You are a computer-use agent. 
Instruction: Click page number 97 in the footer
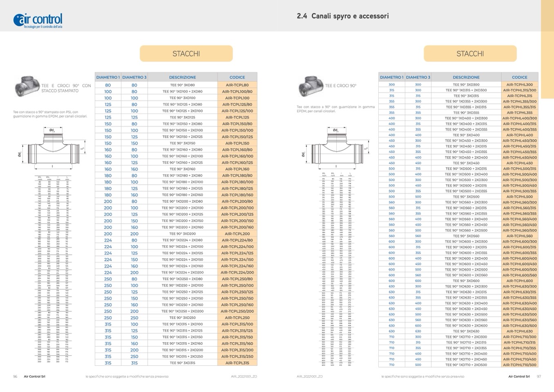(x=538, y=376)
